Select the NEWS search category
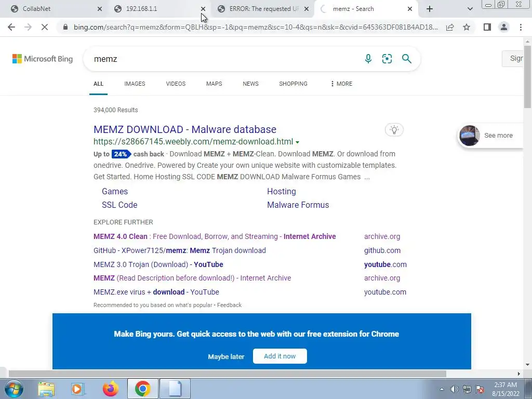Image resolution: width=532 pixels, height=399 pixels. click(251, 84)
